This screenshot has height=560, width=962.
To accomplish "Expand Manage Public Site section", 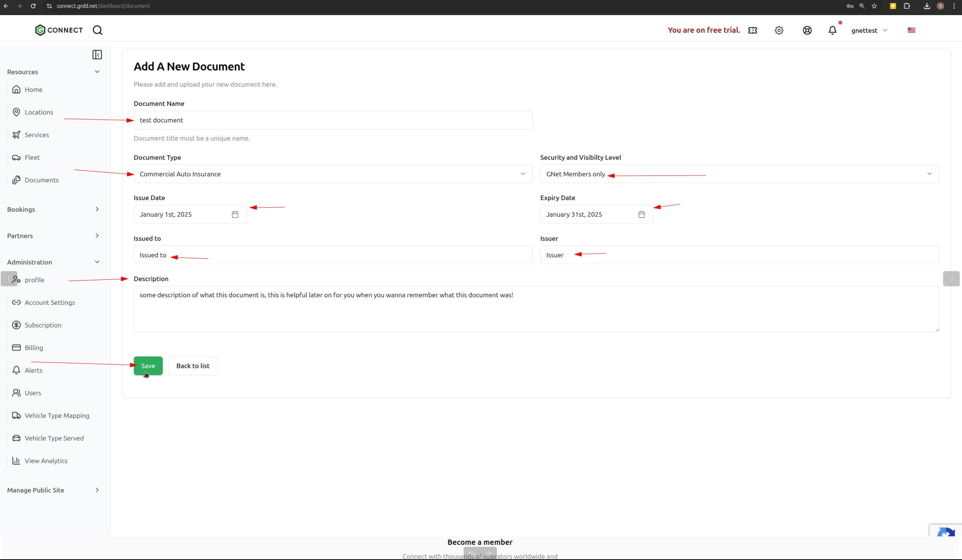I will click(53, 490).
